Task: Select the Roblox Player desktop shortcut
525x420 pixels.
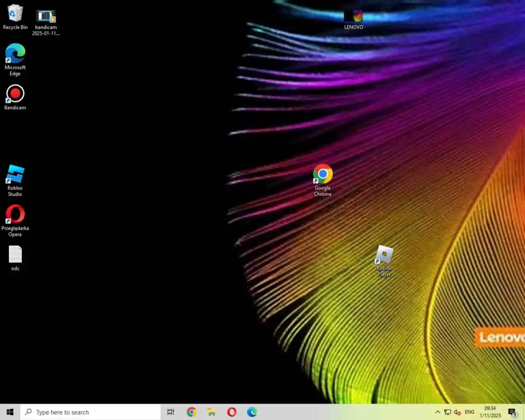Action: click(x=384, y=261)
